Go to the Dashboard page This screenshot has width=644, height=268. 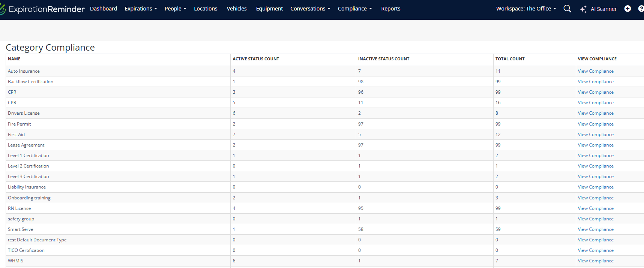point(104,9)
